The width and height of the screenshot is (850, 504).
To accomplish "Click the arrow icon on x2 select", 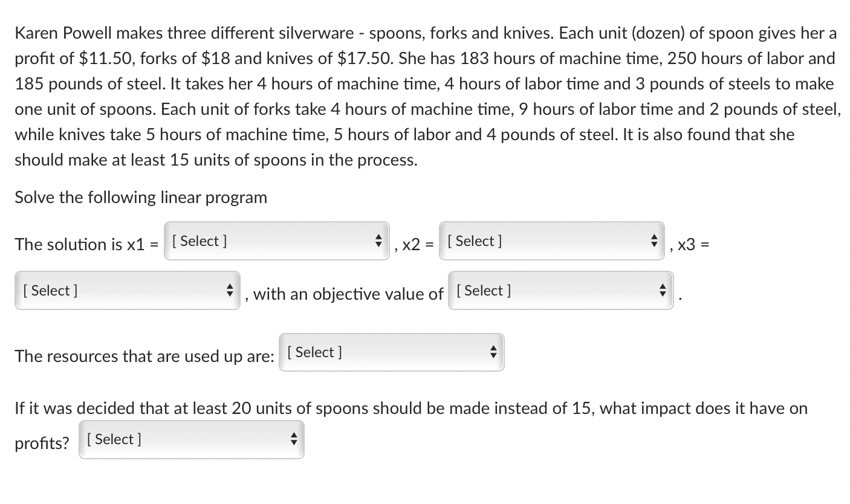I will pyautogui.click(x=654, y=241).
